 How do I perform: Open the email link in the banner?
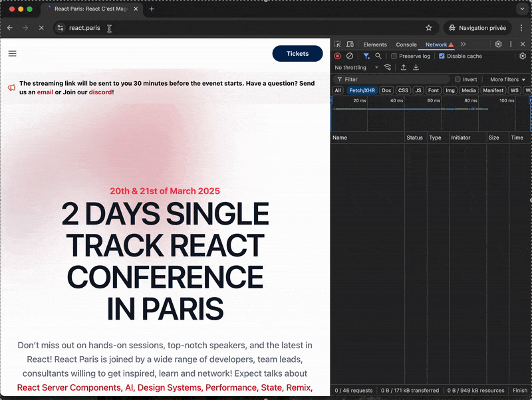pyautogui.click(x=45, y=92)
